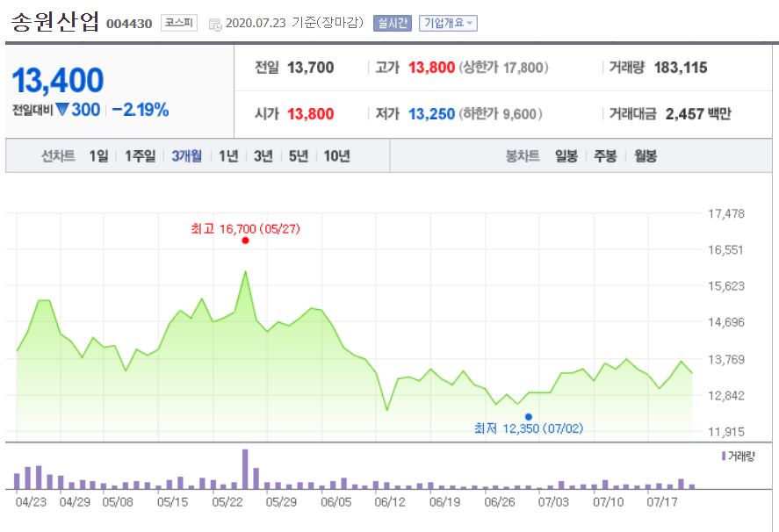Click the 송원산업 stock name heading
This screenshot has width=779, height=532.
pyautogui.click(x=54, y=22)
